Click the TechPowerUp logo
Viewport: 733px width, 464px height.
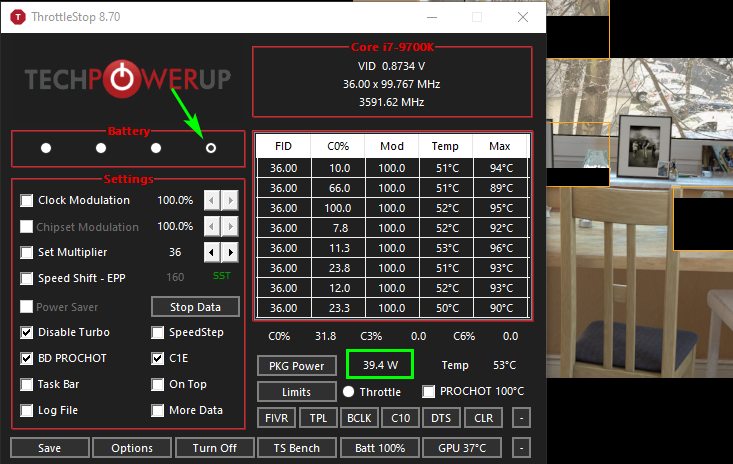pyautogui.click(x=128, y=79)
